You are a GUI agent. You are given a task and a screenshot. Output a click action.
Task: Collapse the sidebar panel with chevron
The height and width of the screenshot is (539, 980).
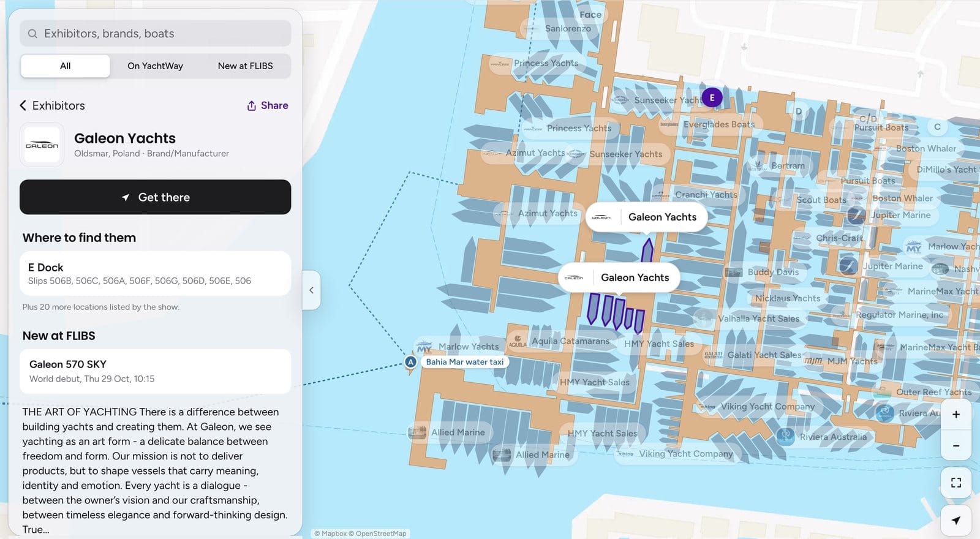[x=311, y=290]
